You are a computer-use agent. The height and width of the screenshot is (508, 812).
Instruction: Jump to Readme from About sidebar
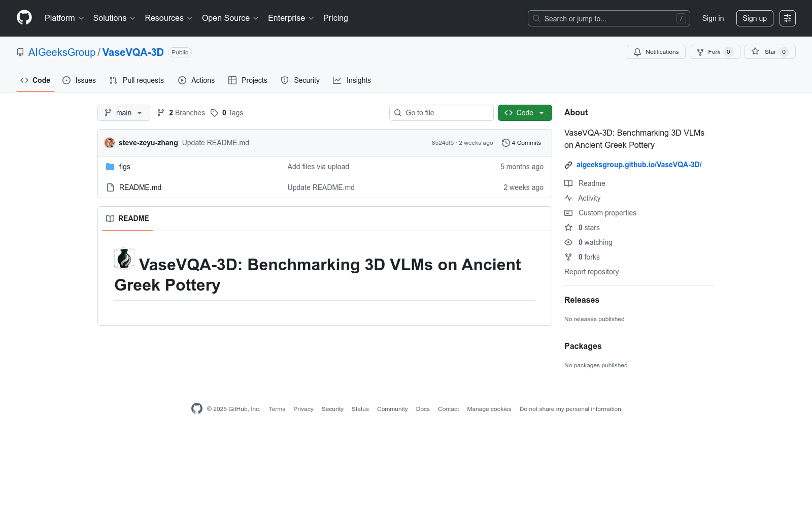coord(585,183)
